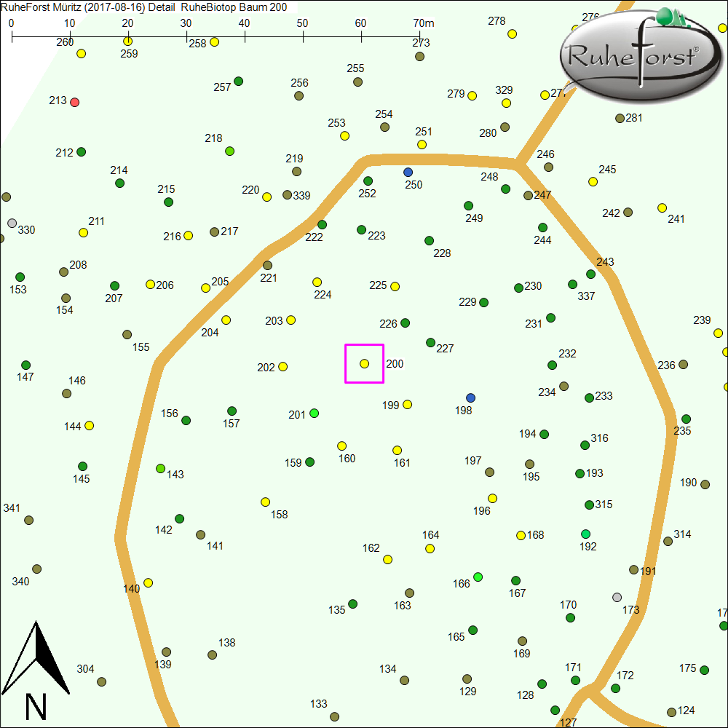The width and height of the screenshot is (728, 728).
Task: Click the highlighted yellow tree 200 marker
Action: (x=365, y=363)
